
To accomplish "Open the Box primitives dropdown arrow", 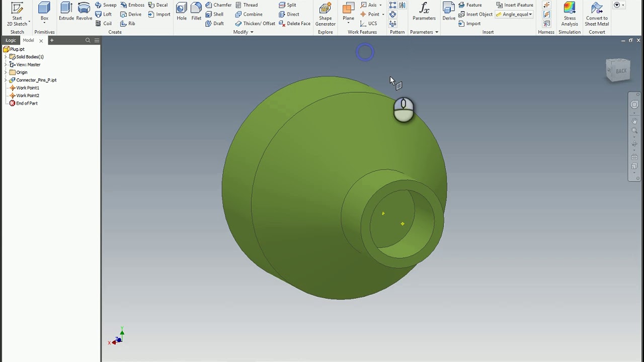I will click(44, 23).
